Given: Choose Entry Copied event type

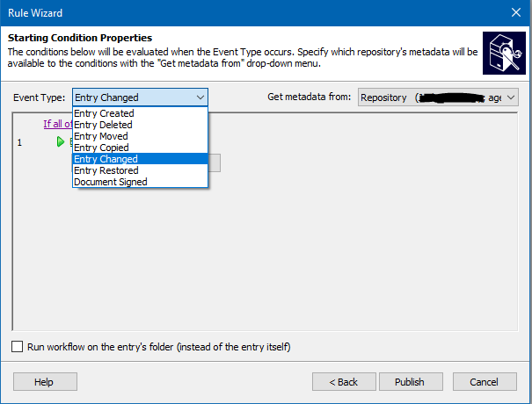Looking at the screenshot, I should pos(140,148).
